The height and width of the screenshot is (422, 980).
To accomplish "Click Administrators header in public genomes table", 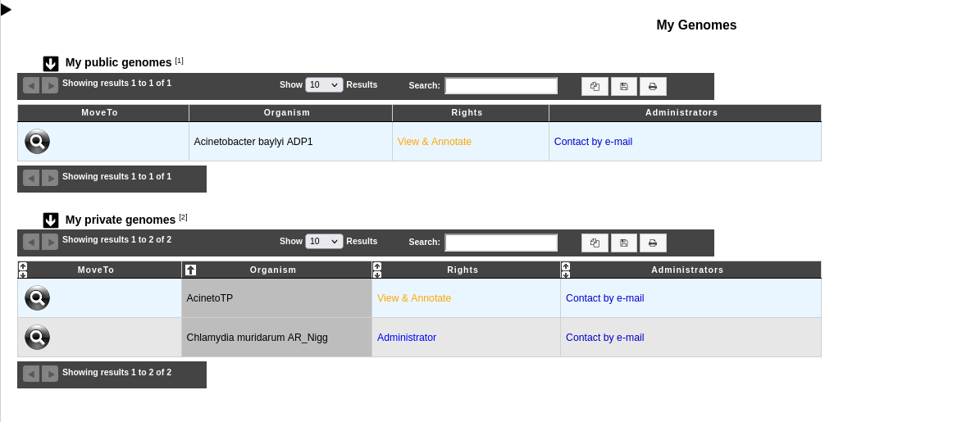I will click(685, 113).
